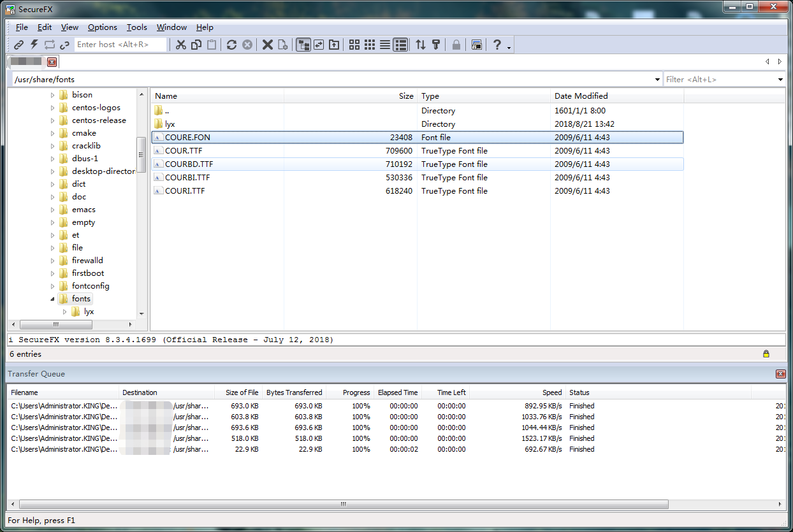Click the Progress column header in queue
Image resolution: width=793 pixels, height=532 pixels.
click(349, 392)
